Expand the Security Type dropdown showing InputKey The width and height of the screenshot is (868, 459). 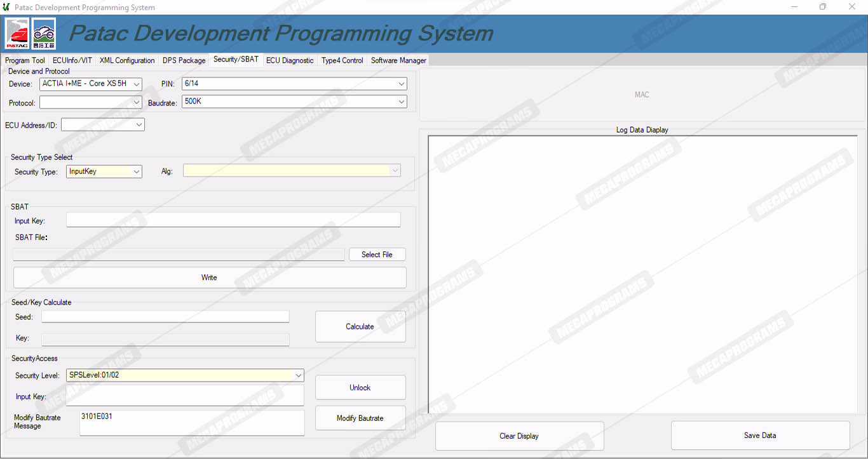(x=104, y=171)
